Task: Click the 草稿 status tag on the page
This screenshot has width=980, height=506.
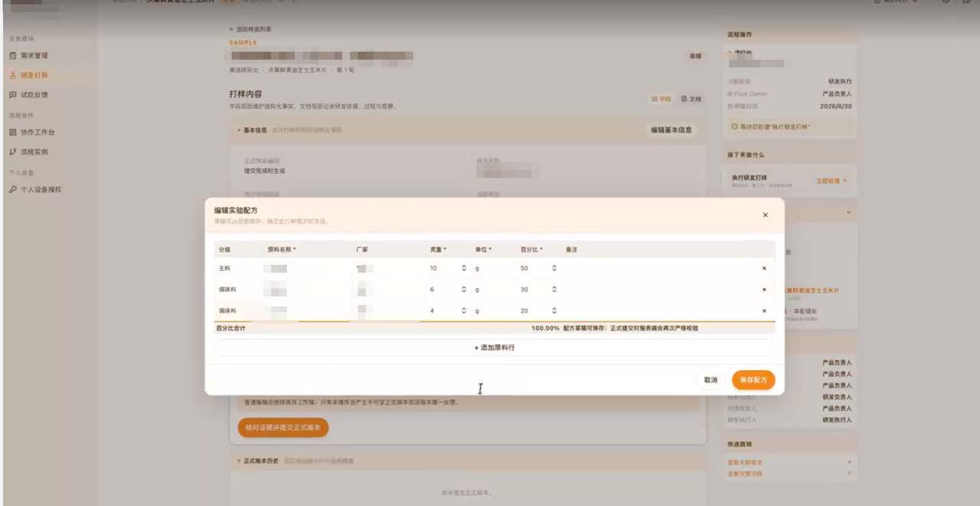Action: (695, 56)
